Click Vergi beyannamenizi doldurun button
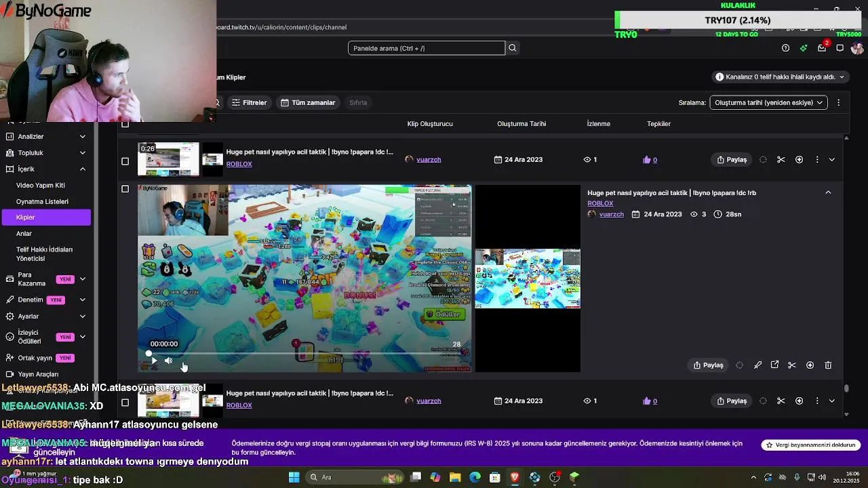 click(x=811, y=445)
